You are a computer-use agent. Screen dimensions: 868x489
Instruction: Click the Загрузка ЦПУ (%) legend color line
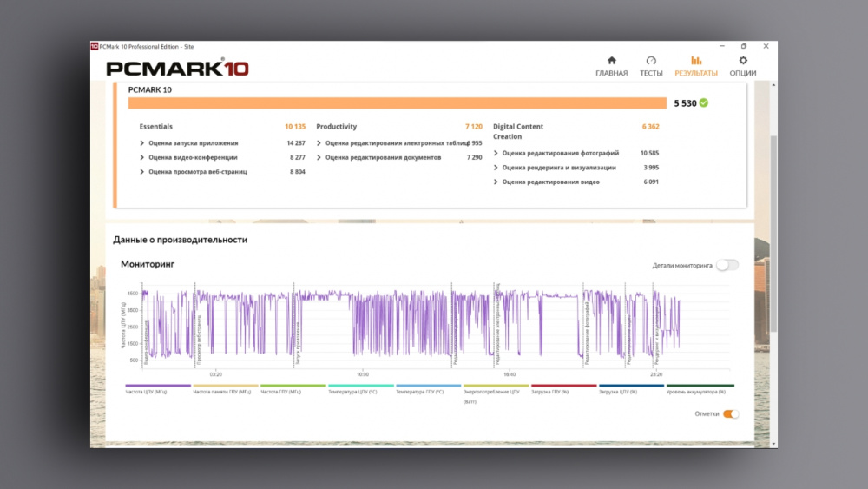[x=631, y=386]
